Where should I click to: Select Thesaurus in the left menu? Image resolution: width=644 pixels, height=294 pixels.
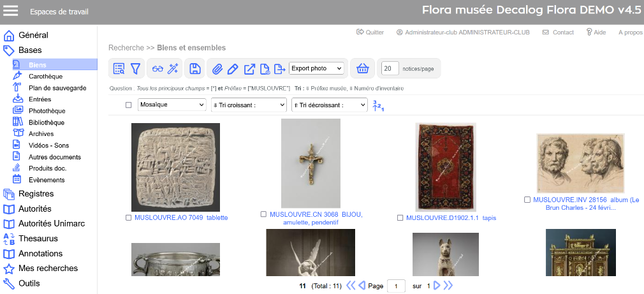click(x=38, y=239)
